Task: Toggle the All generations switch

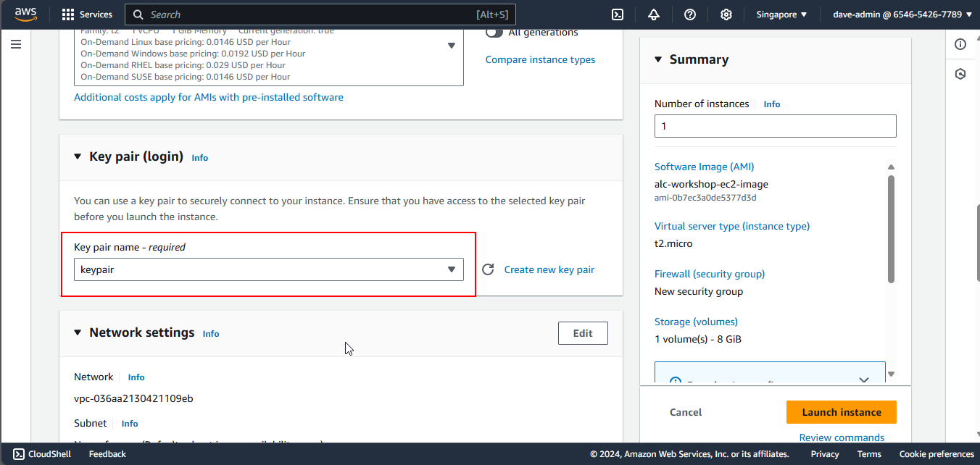Action: tap(494, 33)
